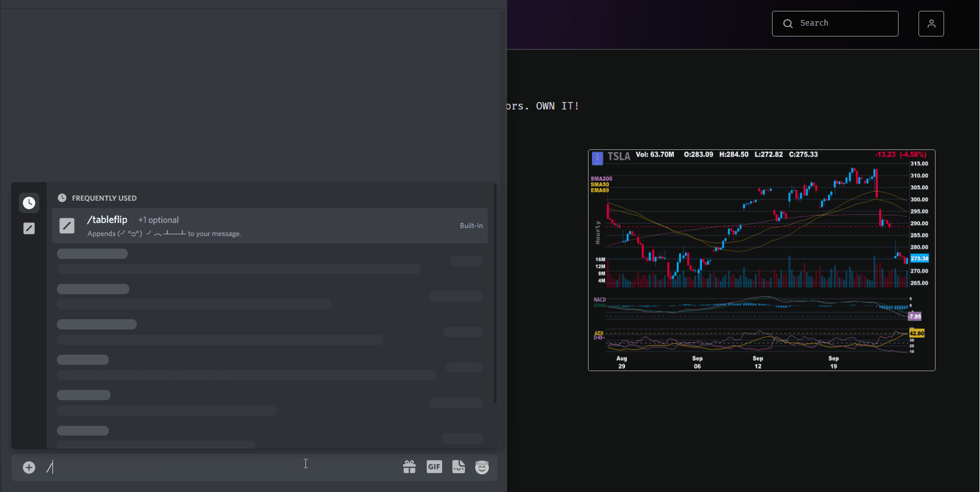Click the tableflip description 'to your message.'
Viewport: 980px width, 492px height.
[x=214, y=234]
